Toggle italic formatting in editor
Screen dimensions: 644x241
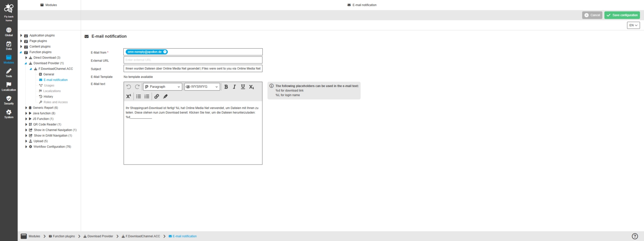[x=234, y=87]
